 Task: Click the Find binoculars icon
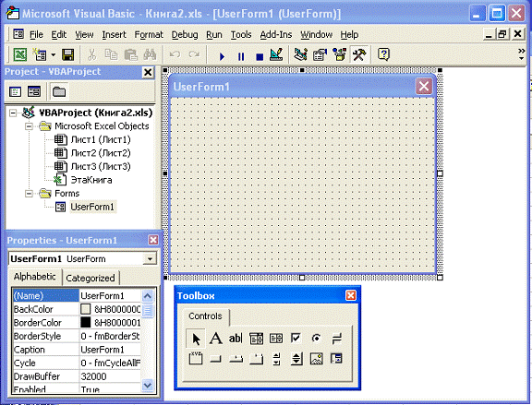coord(150,54)
